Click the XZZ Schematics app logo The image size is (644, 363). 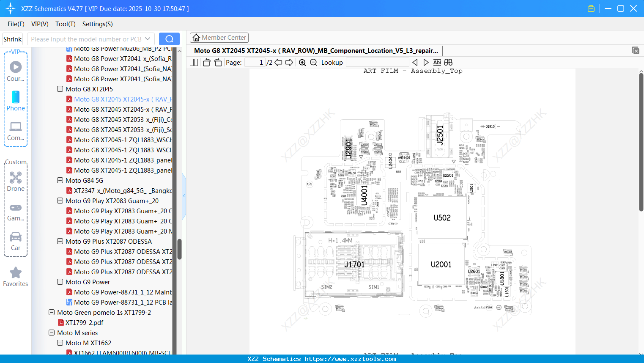pyautogui.click(x=11, y=8)
